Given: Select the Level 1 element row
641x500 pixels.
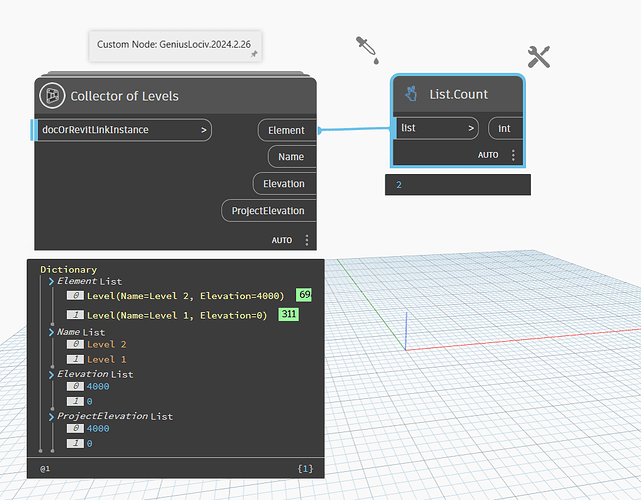Looking at the screenshot, I should click(x=177, y=315).
